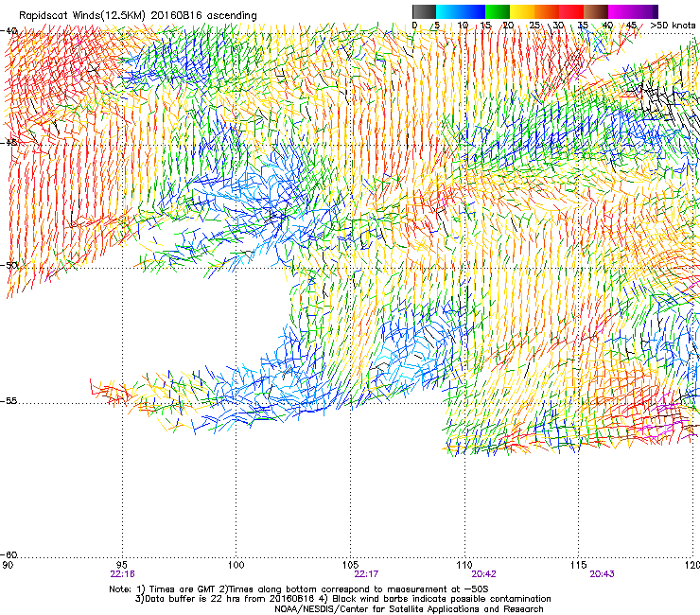Click the 'Rapidscat Winds(12.5KM) 20160816 ascending' title
The height and width of the screenshot is (615, 700).
pyautogui.click(x=138, y=16)
